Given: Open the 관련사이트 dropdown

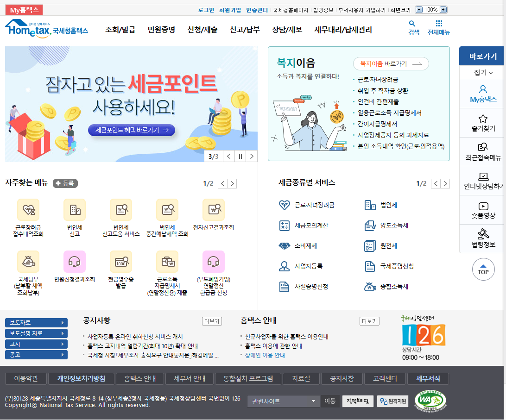Looking at the screenshot, I should click(283, 401).
